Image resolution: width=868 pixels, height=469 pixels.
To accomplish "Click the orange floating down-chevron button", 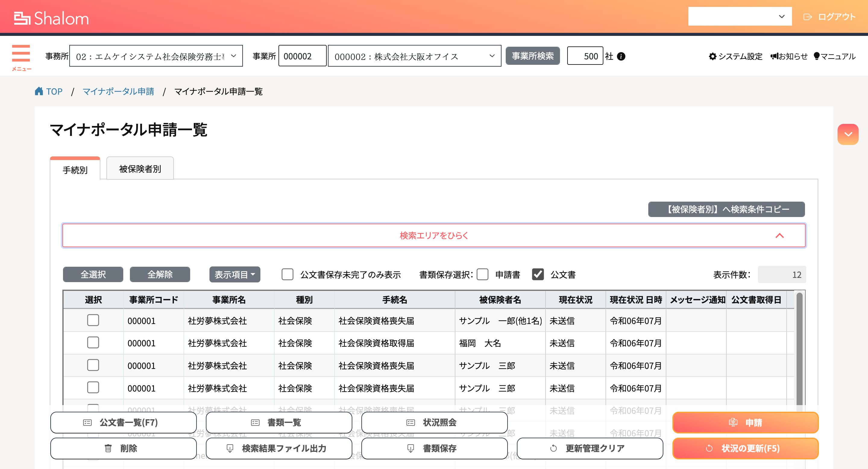I will (x=848, y=134).
